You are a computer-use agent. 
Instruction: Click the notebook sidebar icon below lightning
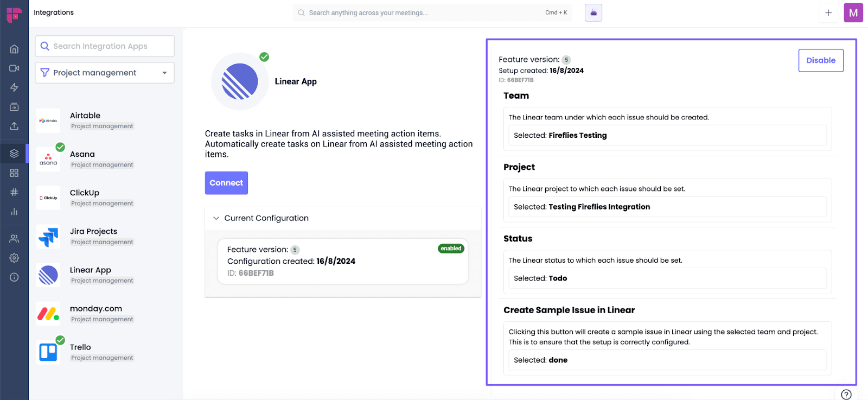[x=14, y=107]
